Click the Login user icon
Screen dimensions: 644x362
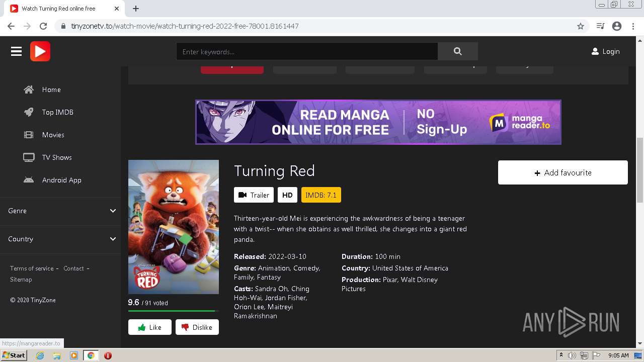click(595, 51)
